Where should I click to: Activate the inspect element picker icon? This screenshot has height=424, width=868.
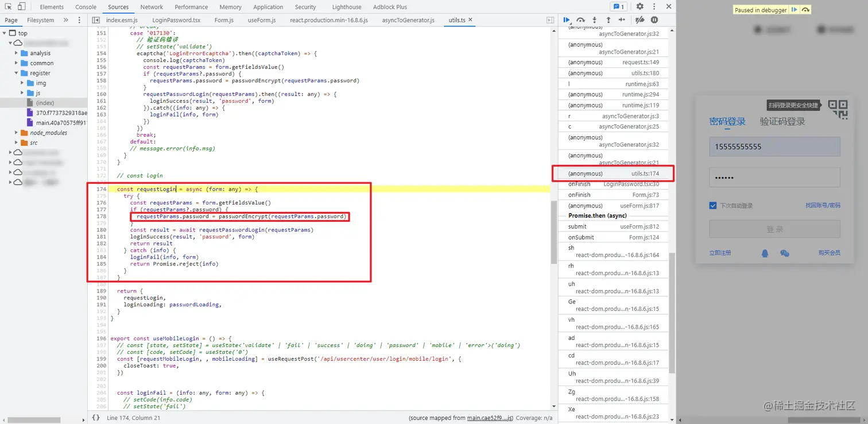tap(7, 7)
